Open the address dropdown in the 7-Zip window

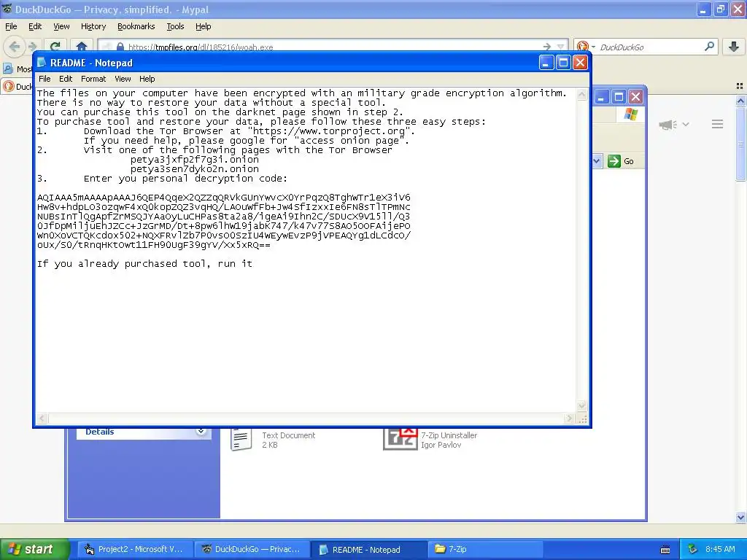[x=597, y=161]
